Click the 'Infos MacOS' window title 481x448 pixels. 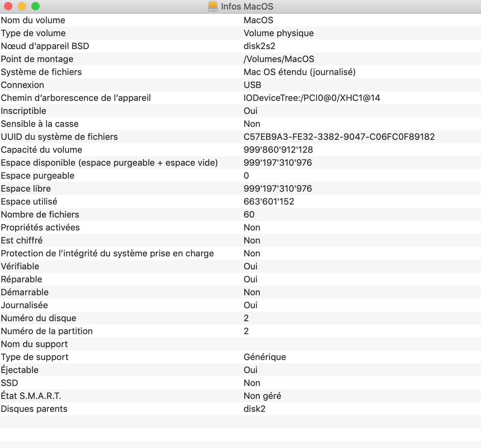pyautogui.click(x=247, y=6)
